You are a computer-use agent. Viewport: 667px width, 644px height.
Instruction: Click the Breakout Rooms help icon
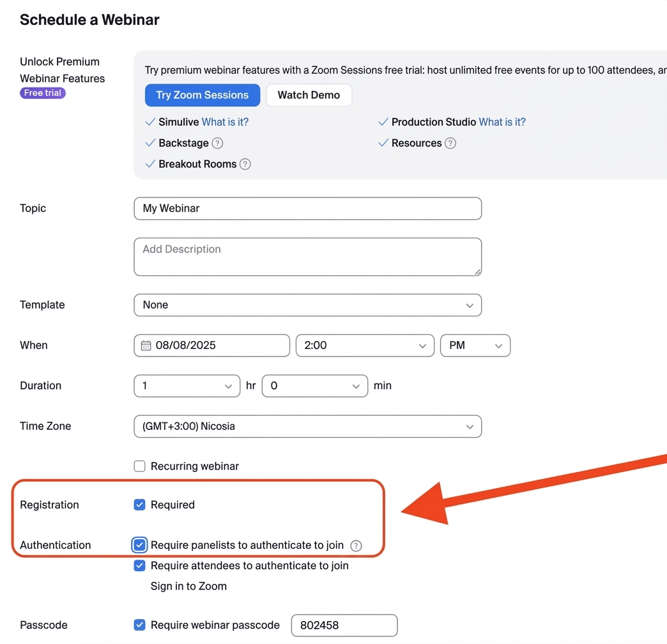tap(245, 164)
